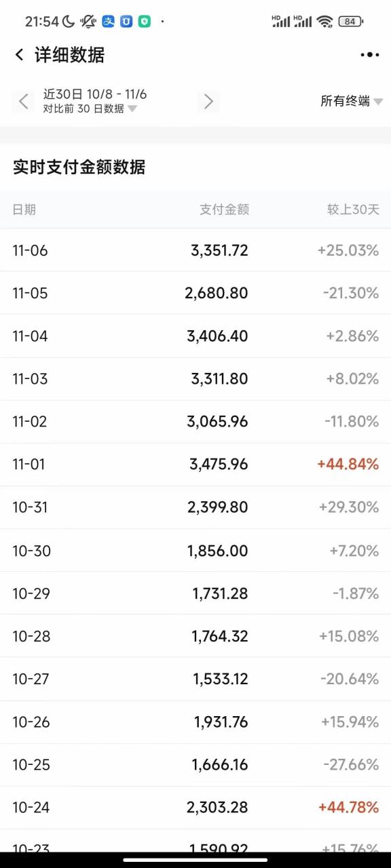Screen dimensions: 391x868
Task: Open the 11-06 row details
Action: [x=195, y=250]
